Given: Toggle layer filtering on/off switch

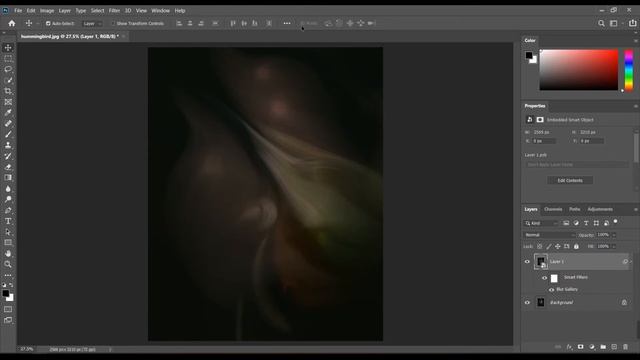Looking at the screenshot, I should pos(616,222).
